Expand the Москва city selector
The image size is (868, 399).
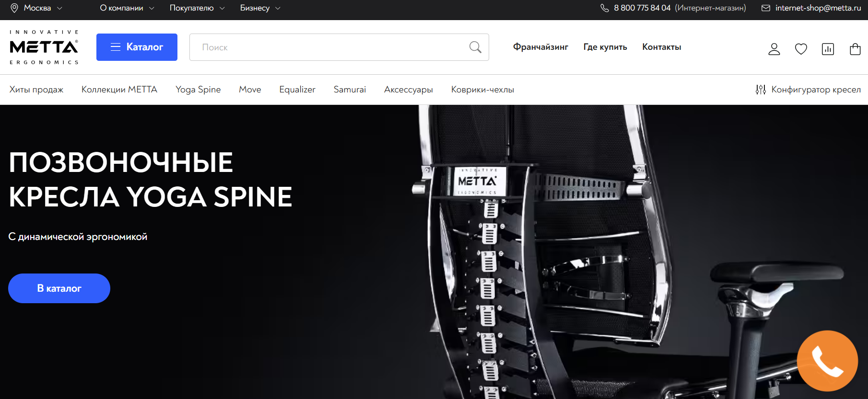[37, 8]
